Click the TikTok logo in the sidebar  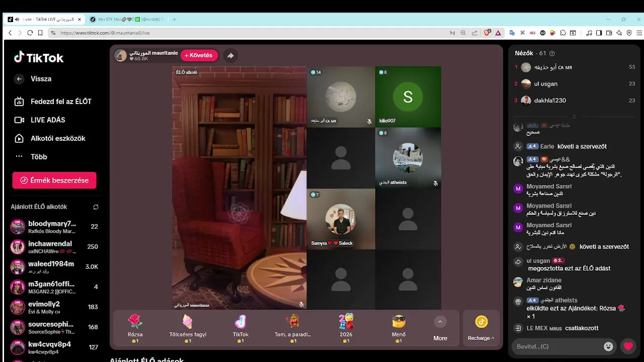(39, 57)
